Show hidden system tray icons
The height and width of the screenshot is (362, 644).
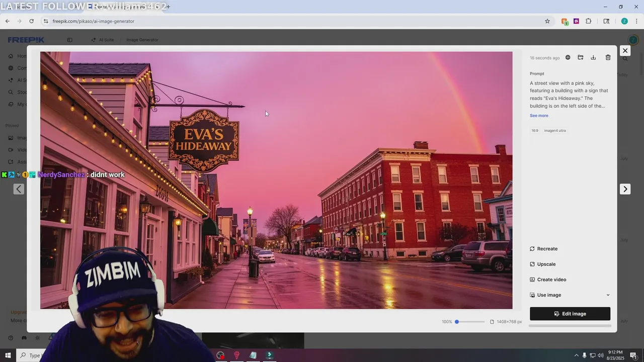(577, 355)
